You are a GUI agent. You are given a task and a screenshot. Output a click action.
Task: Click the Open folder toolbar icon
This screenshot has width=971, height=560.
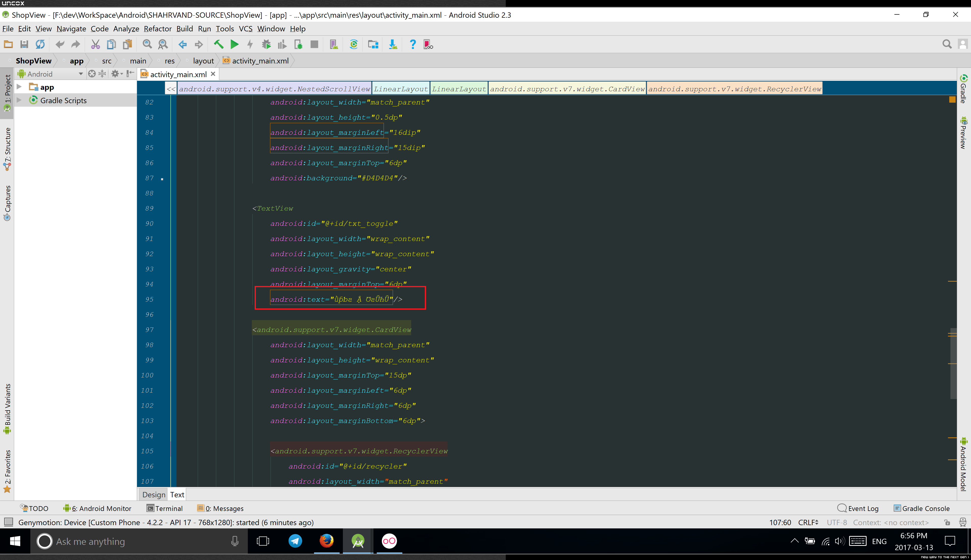(8, 44)
